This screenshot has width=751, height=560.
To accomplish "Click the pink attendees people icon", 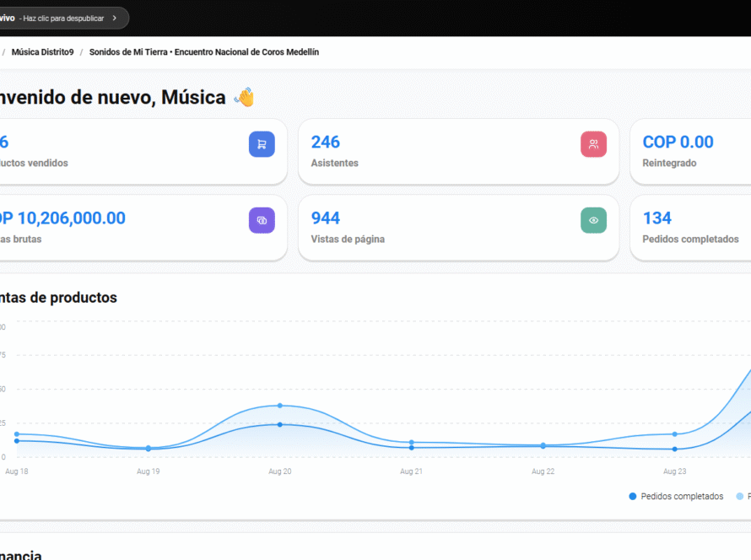I will coord(593,144).
